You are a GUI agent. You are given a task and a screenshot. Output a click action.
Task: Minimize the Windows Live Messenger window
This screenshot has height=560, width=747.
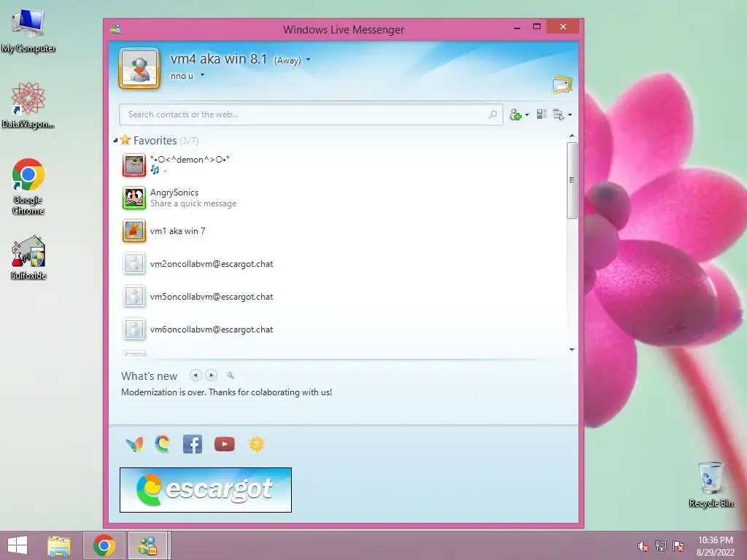tap(517, 28)
